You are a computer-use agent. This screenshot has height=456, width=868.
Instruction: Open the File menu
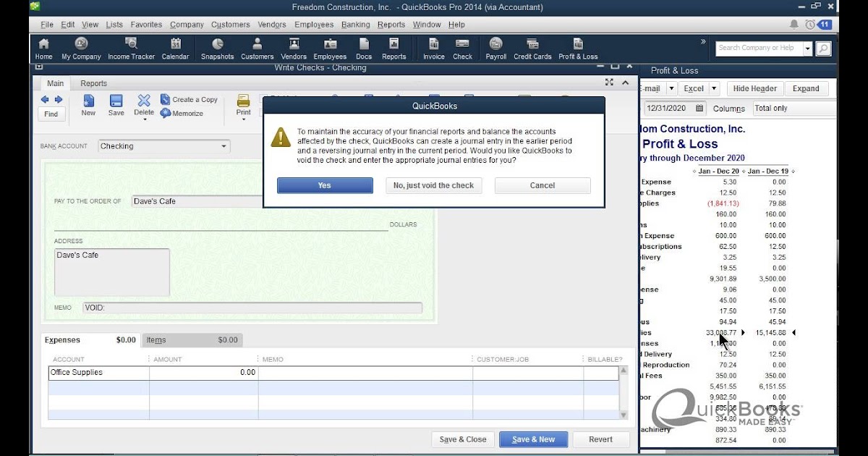pos(47,25)
